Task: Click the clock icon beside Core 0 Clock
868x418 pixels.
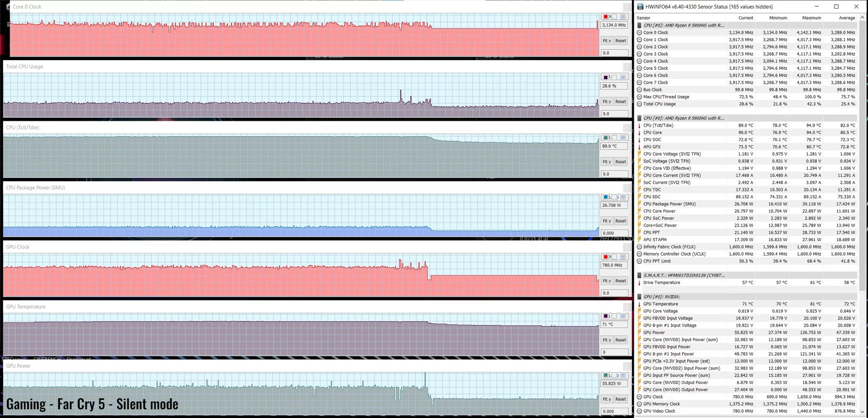Action: [639, 33]
